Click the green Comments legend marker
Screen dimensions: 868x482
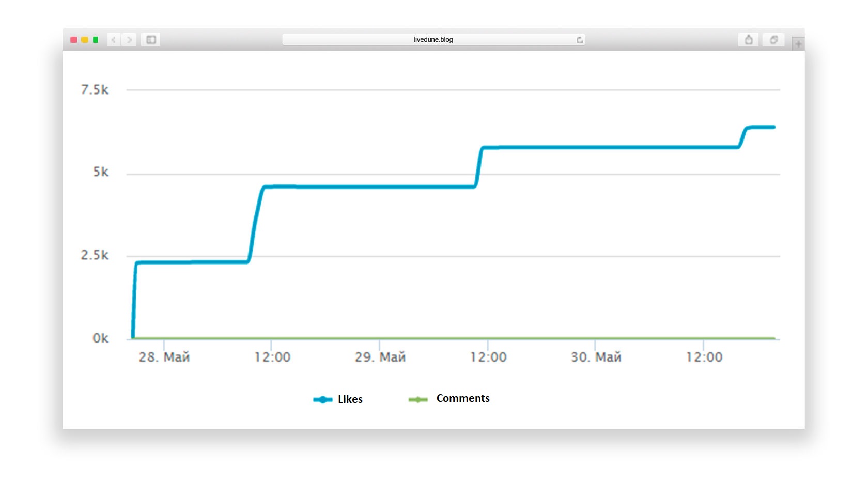(x=418, y=399)
